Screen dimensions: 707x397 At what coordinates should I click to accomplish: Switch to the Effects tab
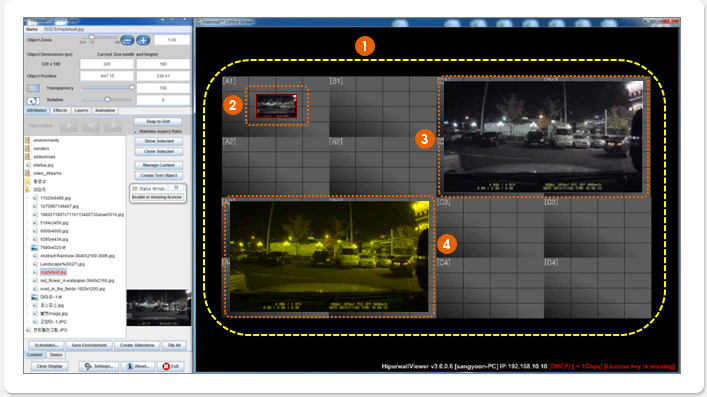point(60,111)
